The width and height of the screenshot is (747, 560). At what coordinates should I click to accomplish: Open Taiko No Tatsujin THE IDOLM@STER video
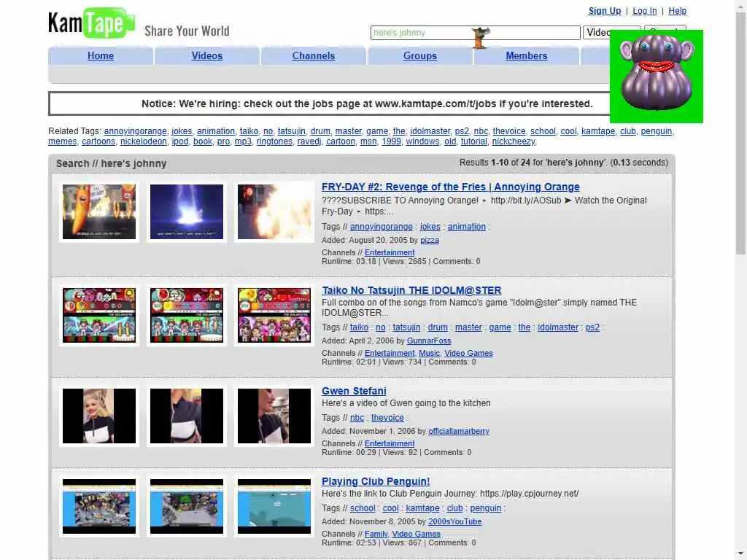pos(411,290)
